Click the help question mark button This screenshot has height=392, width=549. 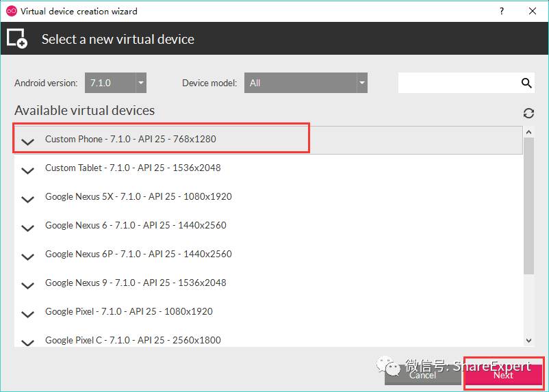click(x=502, y=11)
